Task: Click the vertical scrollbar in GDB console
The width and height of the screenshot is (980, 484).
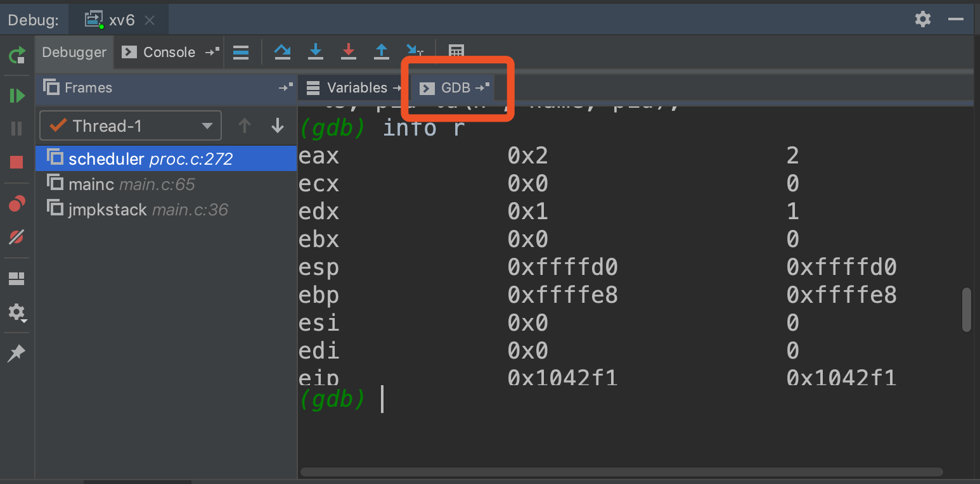Action: click(x=966, y=310)
